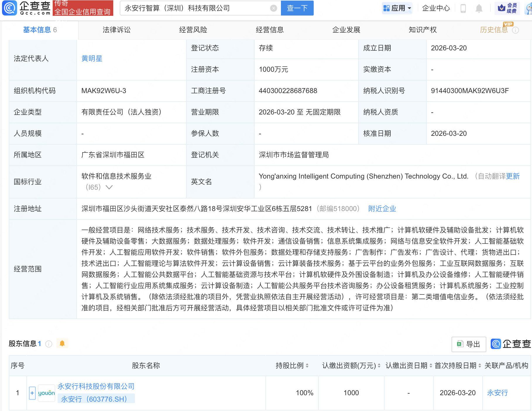Click the 附近企业 link beside the address
532x411 pixels.
pos(382,209)
